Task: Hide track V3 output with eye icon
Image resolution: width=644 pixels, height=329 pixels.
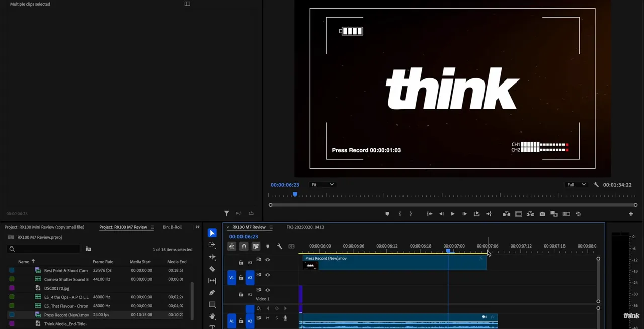Action: 268,260
